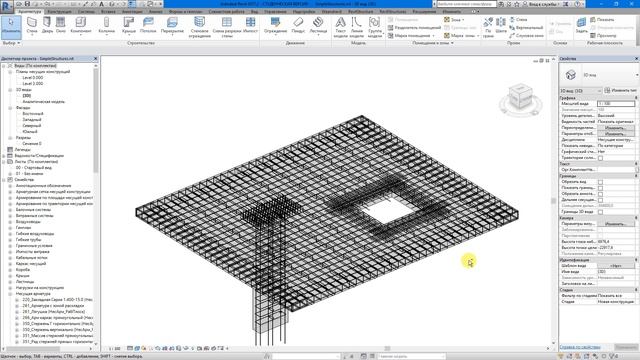Toggle the Sun path (Траектория солнца) checkbox
Image resolution: width=640 pixels, height=360 pixels.
click(600, 158)
